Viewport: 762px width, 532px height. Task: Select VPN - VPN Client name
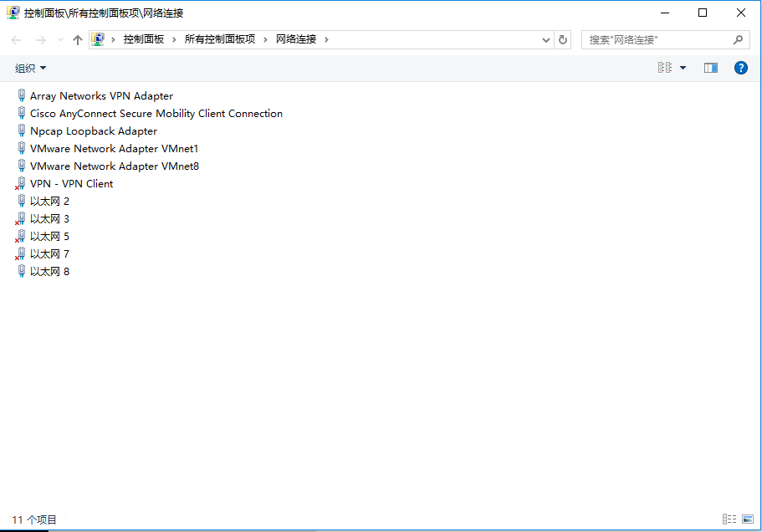(x=71, y=184)
